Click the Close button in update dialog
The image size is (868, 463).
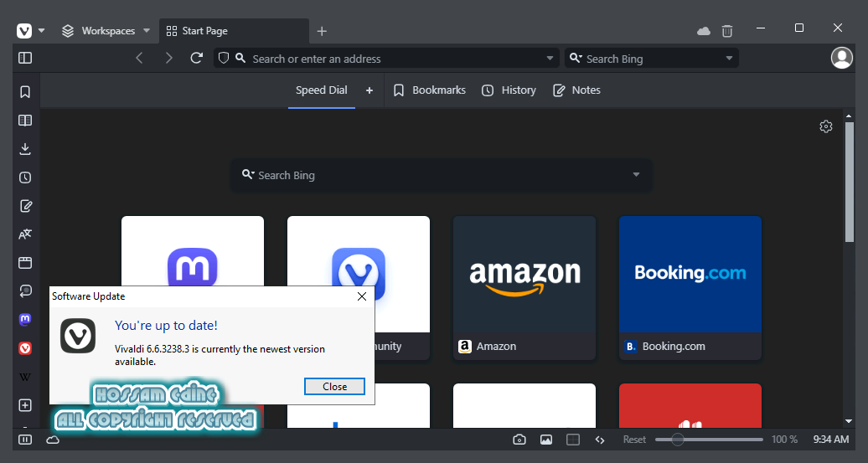[x=334, y=387]
